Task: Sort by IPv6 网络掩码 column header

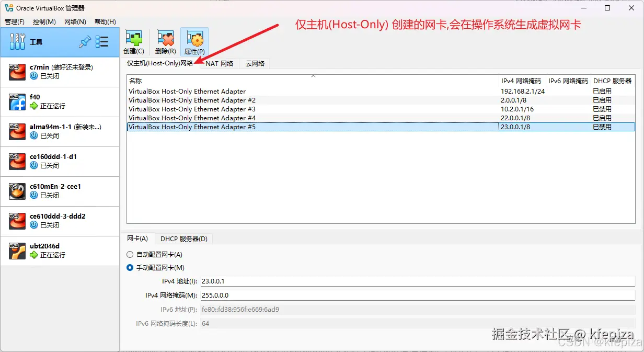Action: click(x=568, y=81)
